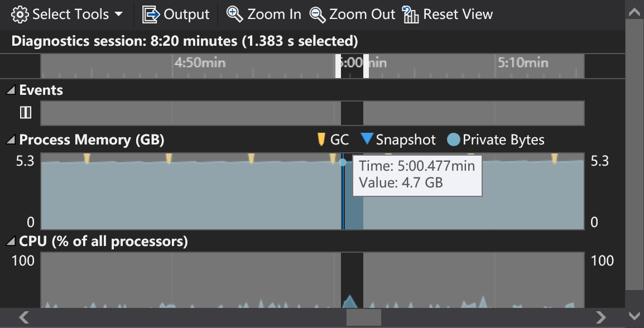The width and height of the screenshot is (644, 328).
Task: Click Reset View to restore timeline
Action: pyautogui.click(x=447, y=14)
